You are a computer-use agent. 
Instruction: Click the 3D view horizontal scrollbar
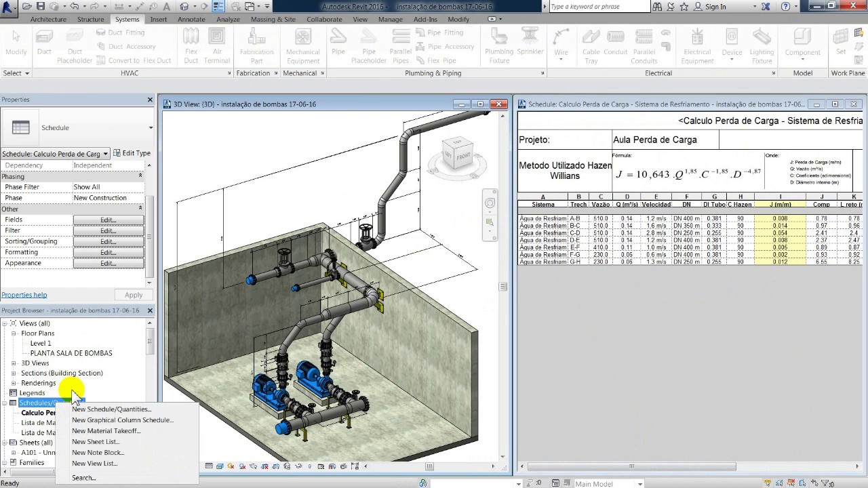tap(429, 466)
